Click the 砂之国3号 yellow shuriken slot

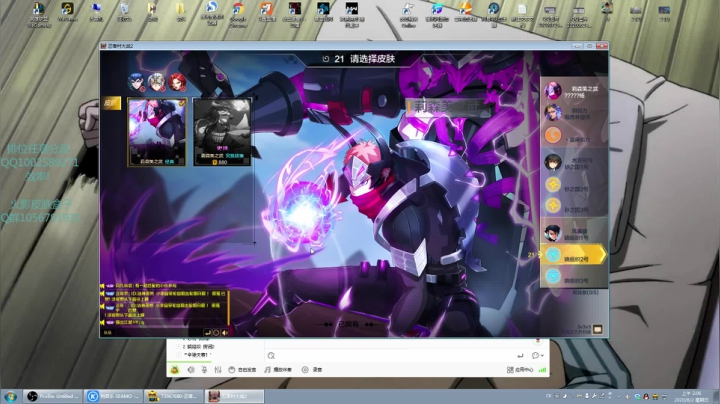(x=553, y=205)
